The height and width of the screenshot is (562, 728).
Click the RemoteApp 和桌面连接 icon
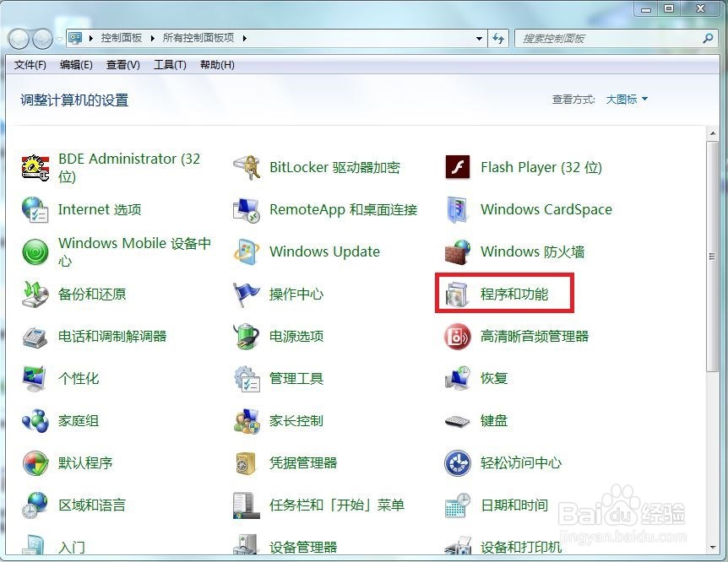[247, 210]
